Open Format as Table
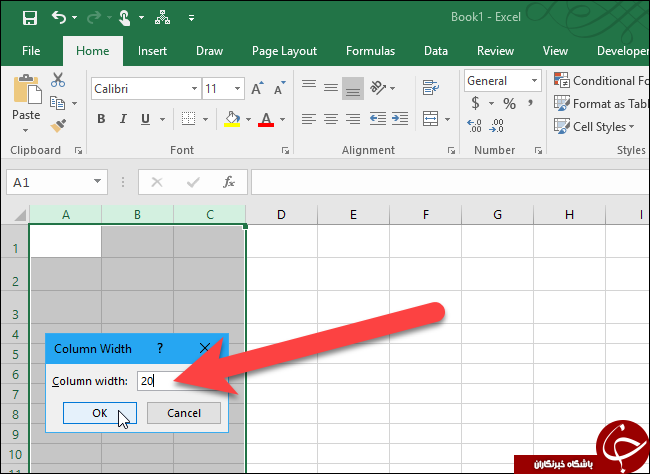Image resolution: width=650 pixels, height=474 pixels. 601,103
